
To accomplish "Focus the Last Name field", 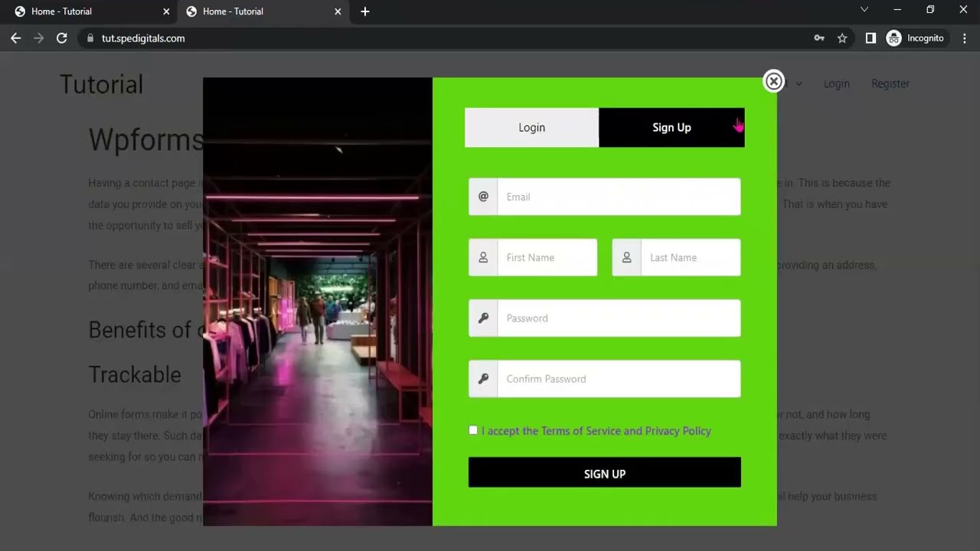I will coord(691,258).
